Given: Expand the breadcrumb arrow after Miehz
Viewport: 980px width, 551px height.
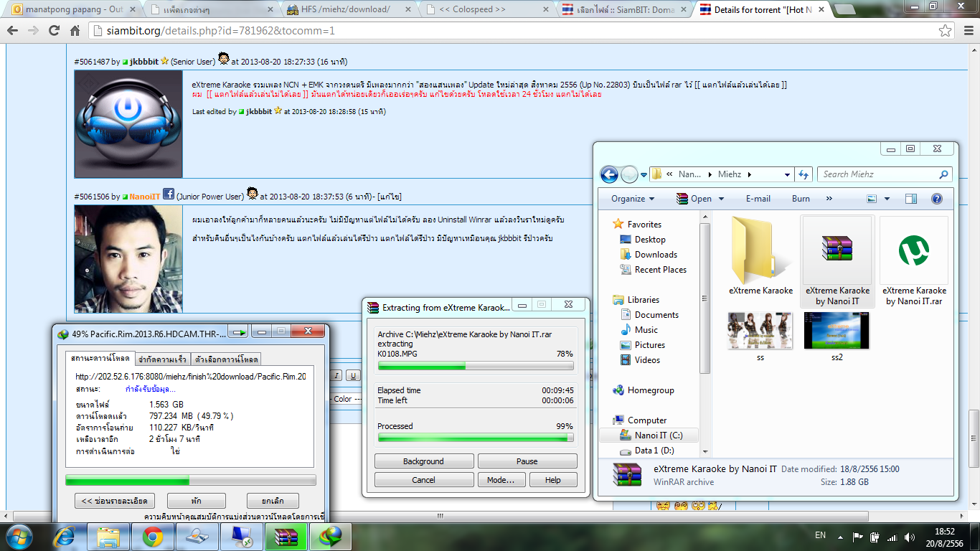Looking at the screenshot, I should point(750,174).
